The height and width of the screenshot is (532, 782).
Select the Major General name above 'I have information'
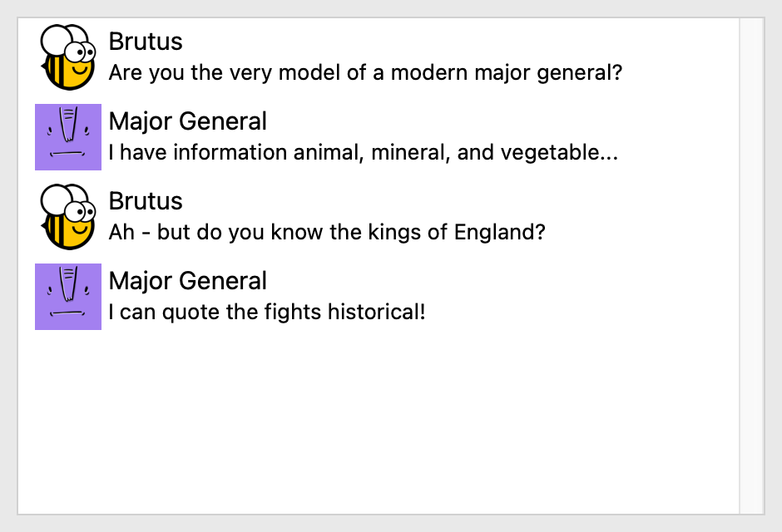pyautogui.click(x=188, y=121)
